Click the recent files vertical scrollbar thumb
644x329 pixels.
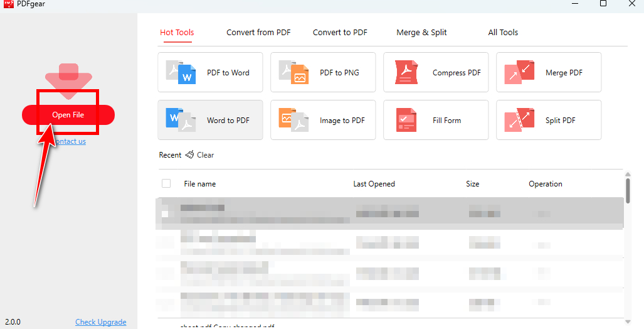tap(628, 190)
